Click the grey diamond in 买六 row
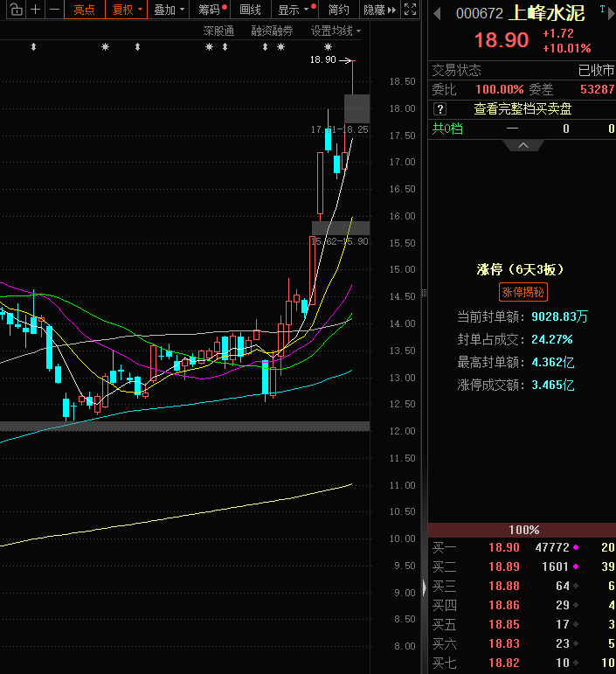Viewport: 616px width, 674px height. click(576, 643)
